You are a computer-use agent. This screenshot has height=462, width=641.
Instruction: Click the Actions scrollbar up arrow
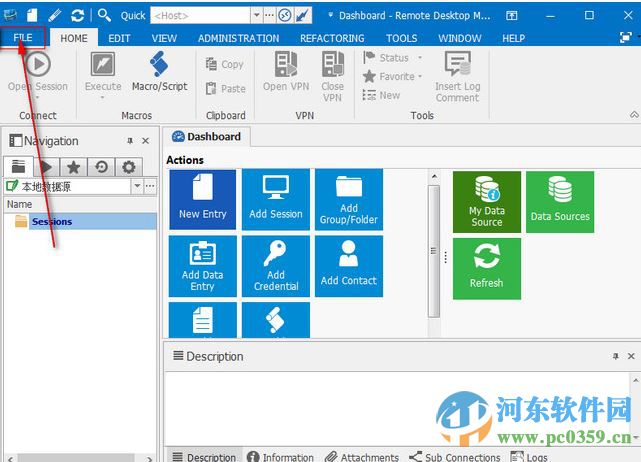point(434,176)
